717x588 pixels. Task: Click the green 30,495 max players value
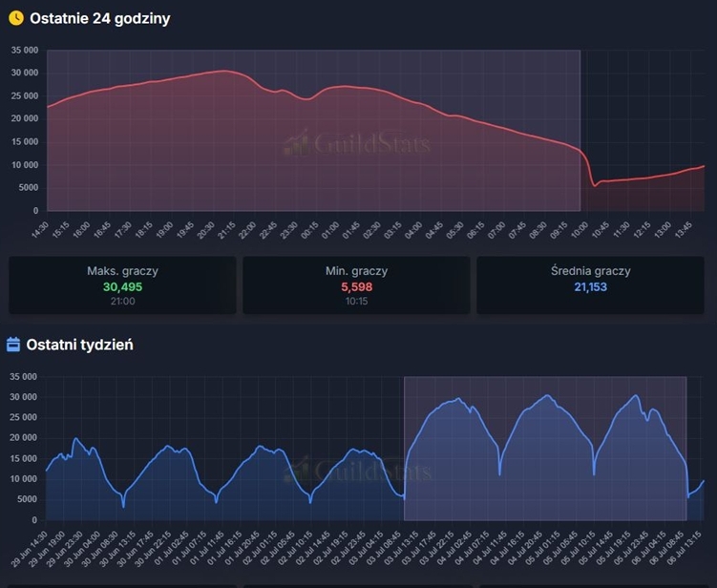click(122, 286)
